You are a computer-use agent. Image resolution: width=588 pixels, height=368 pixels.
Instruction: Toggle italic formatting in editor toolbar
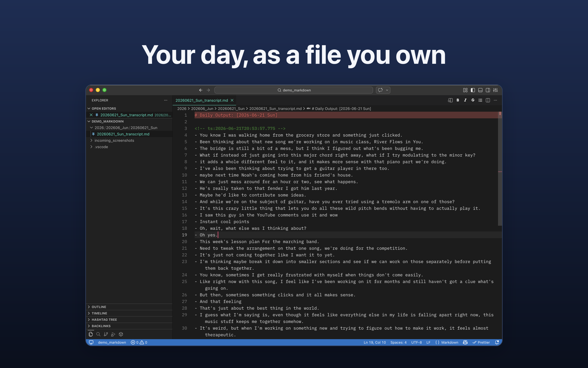click(465, 100)
